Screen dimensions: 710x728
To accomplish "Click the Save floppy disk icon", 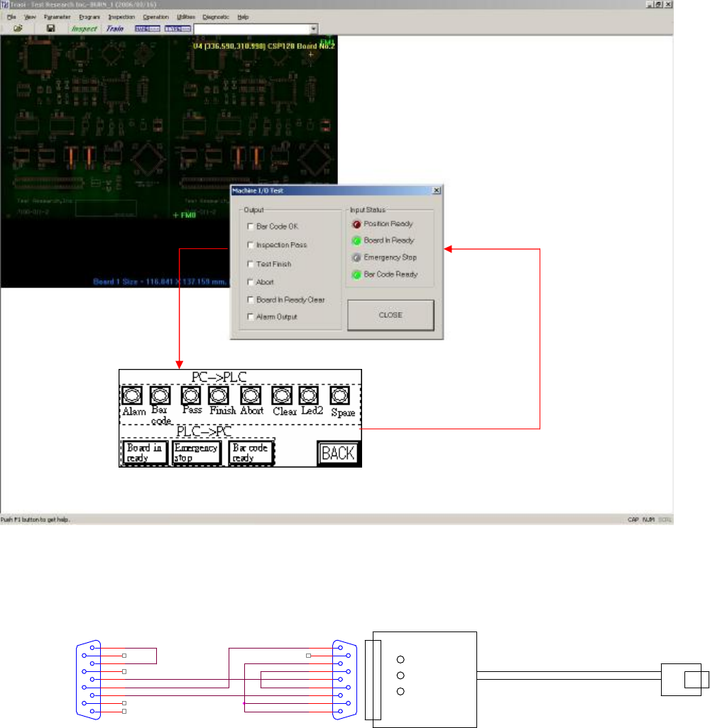I will click(50, 28).
